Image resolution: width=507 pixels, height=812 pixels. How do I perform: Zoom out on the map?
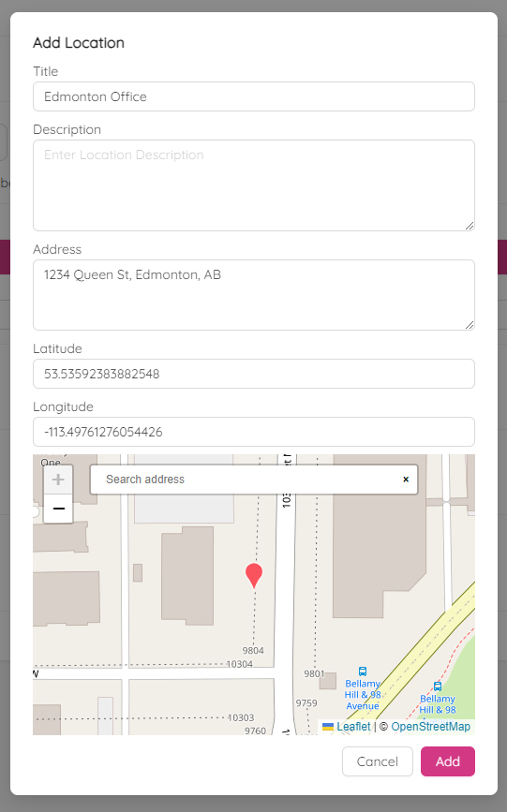58,509
